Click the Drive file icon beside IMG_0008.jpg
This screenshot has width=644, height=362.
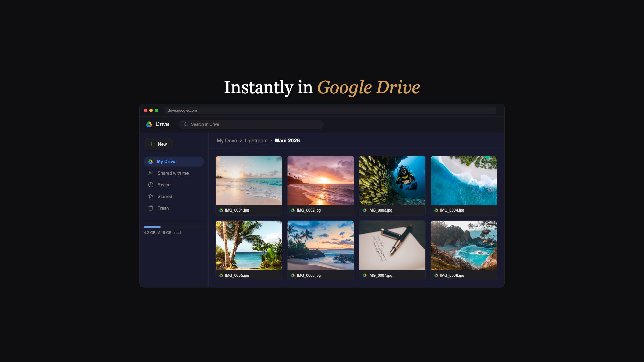(436, 275)
